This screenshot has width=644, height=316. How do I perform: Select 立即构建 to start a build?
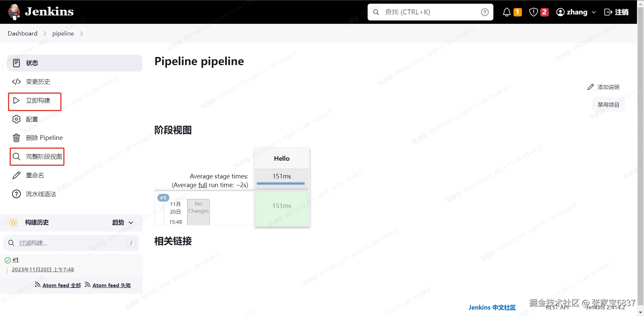[38, 100]
